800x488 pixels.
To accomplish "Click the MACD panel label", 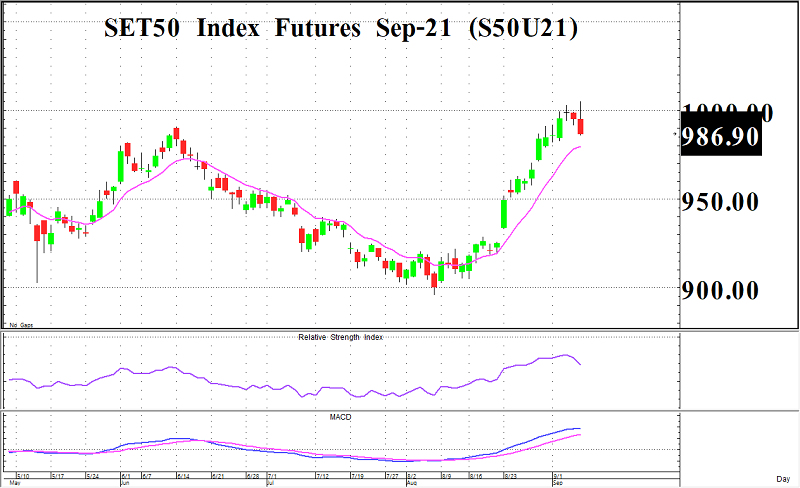I will tap(340, 418).
